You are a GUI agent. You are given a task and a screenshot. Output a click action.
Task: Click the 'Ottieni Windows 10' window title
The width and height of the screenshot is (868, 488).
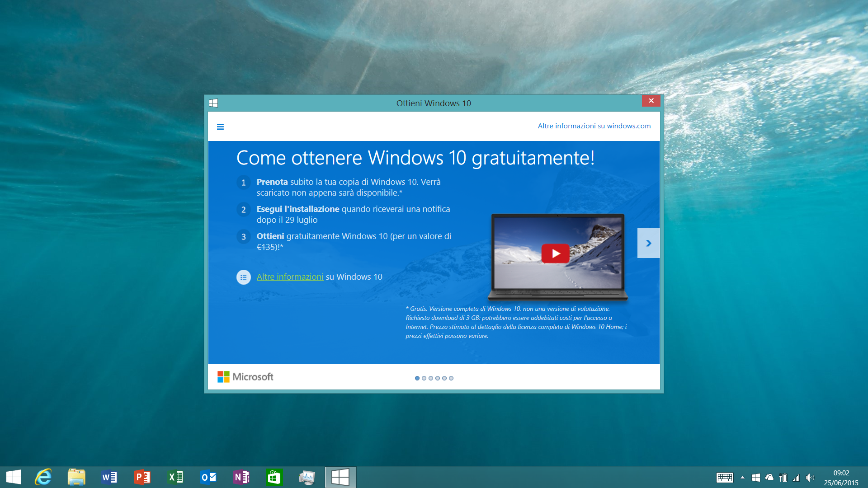[434, 103]
